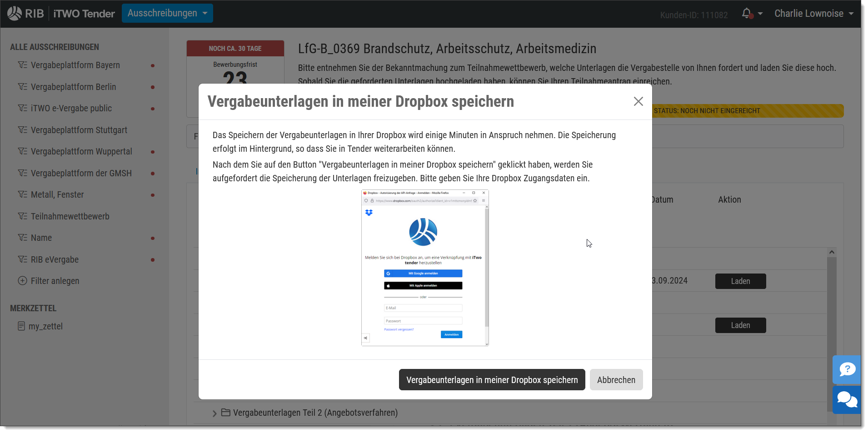
Task: Click Vergabeunterlagen Teil 2 (Angebotsverfahren) row
Action: click(x=315, y=413)
